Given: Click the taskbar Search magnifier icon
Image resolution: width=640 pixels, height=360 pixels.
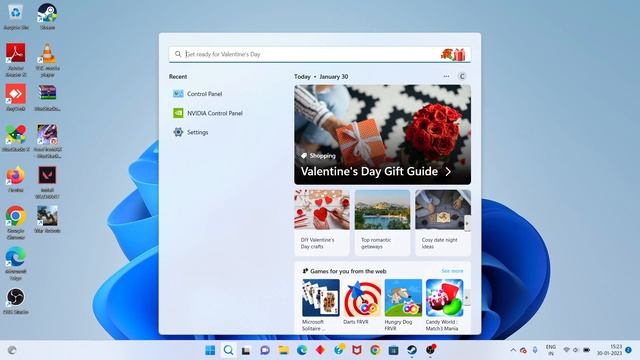Looking at the screenshot, I should click(228, 350).
